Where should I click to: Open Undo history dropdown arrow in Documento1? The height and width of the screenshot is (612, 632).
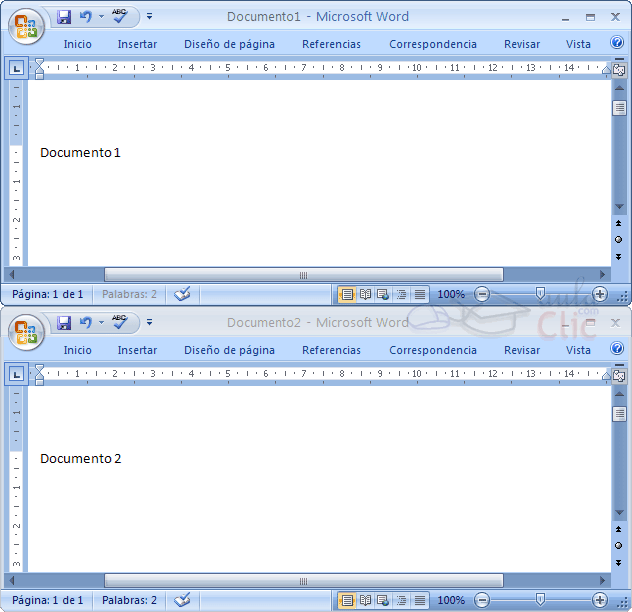101,16
